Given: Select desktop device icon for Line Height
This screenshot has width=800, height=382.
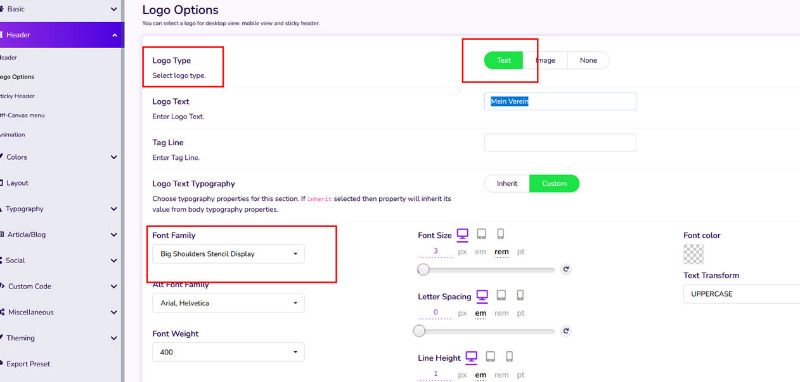Looking at the screenshot, I should tap(471, 357).
